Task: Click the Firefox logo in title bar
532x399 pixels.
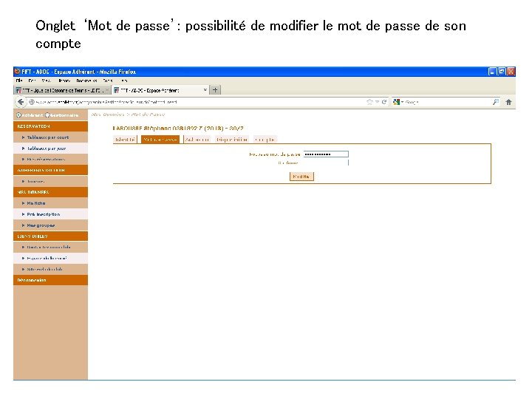Action: tap(17, 72)
